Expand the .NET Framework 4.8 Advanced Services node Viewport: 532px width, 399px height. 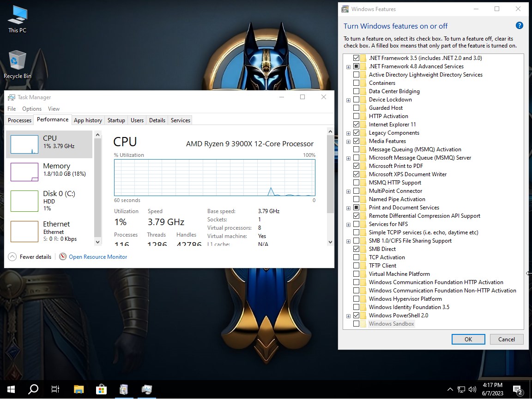pyautogui.click(x=348, y=67)
